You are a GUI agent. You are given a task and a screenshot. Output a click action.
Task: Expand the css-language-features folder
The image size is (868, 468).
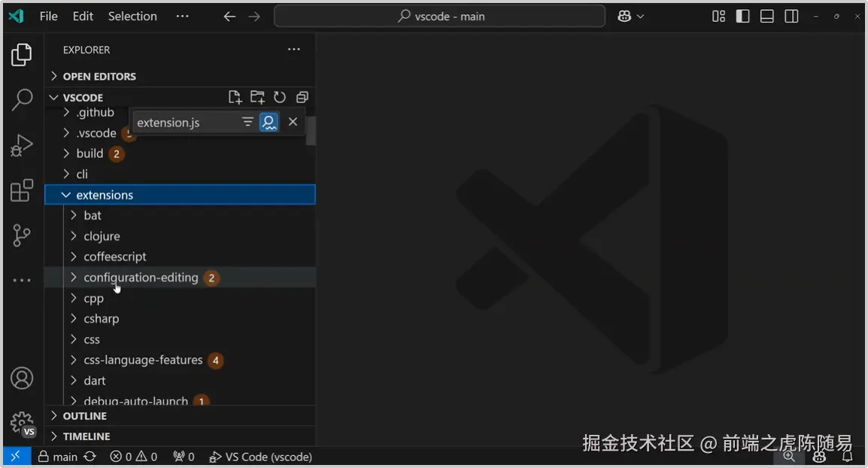(x=143, y=360)
